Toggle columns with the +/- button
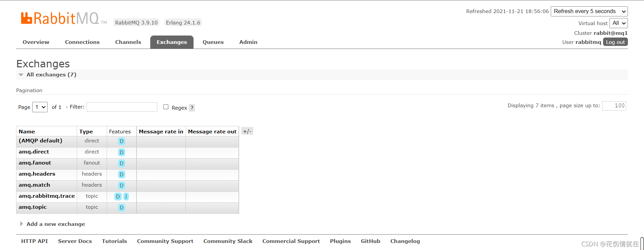Image resolution: width=644 pixels, height=250 pixels. point(247,131)
